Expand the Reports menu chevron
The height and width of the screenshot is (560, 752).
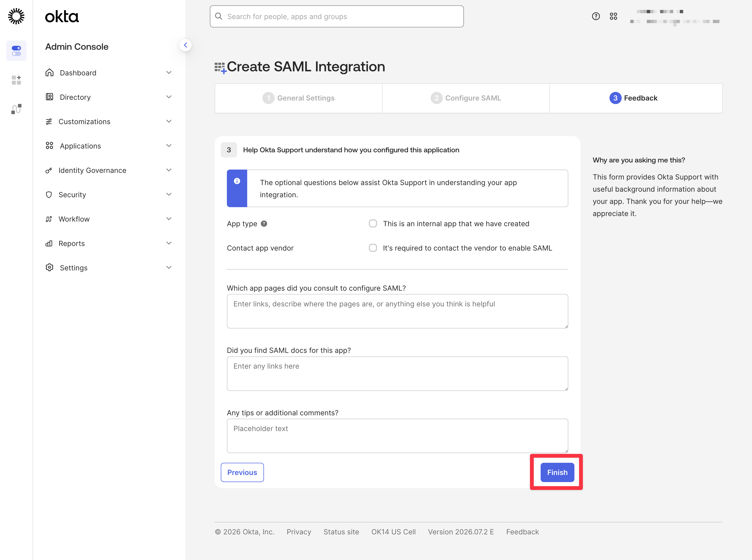(169, 243)
